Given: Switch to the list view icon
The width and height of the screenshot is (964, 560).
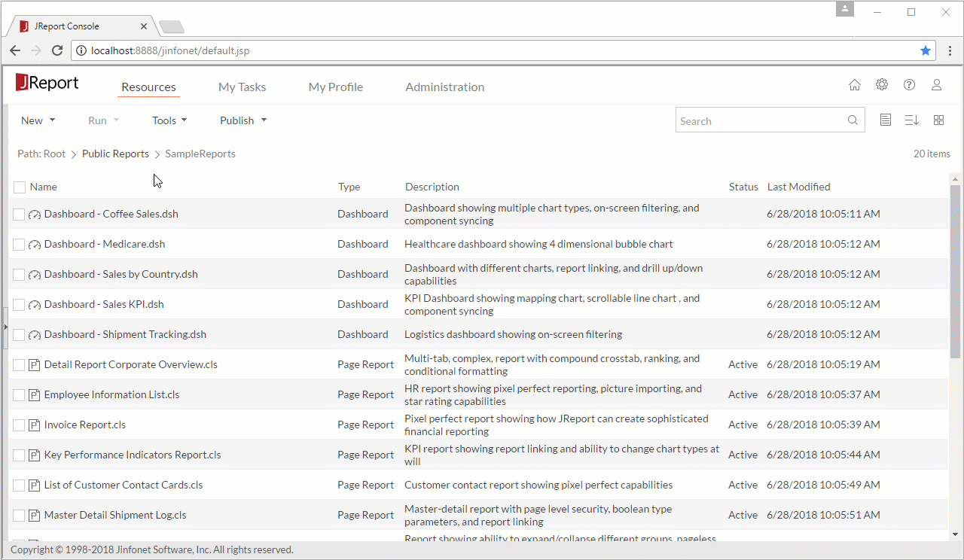Looking at the screenshot, I should click(886, 120).
